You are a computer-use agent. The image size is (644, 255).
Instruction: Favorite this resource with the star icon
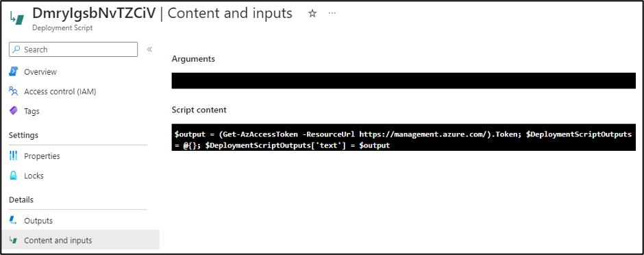pos(312,14)
